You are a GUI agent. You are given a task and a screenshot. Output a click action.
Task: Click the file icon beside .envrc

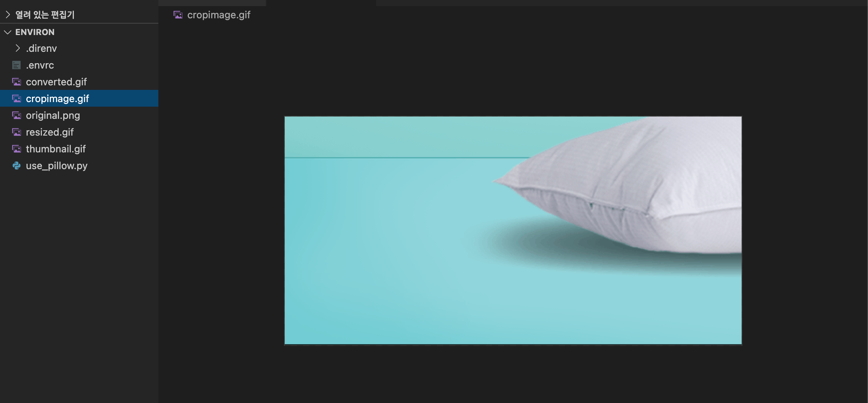pyautogui.click(x=16, y=65)
